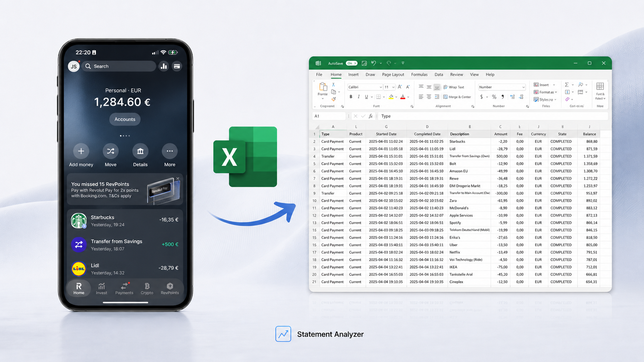Click the Percent Style icon

click(494, 97)
